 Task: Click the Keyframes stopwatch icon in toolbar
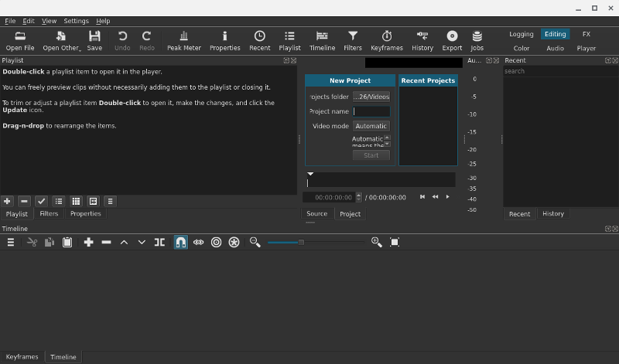(x=386, y=40)
